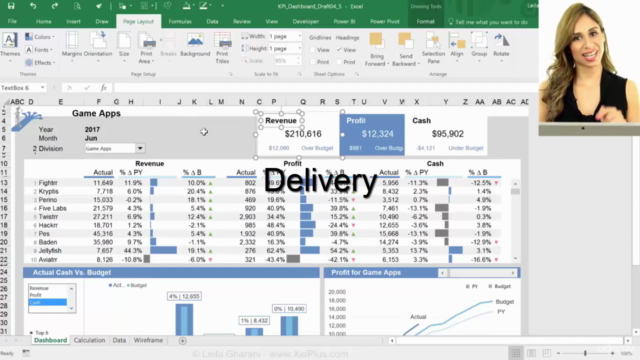The height and width of the screenshot is (360, 640).
Task: Click down arrow of table scroll bar
Action: [x=515, y=259]
